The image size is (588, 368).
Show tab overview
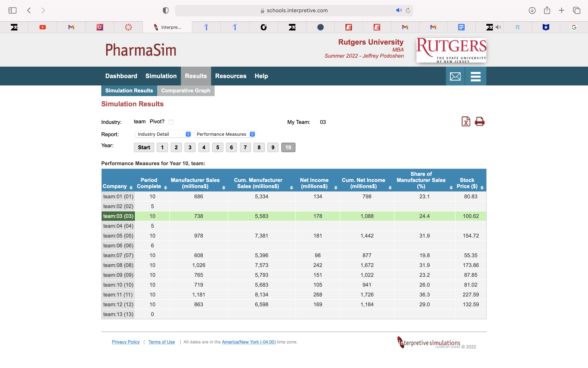[x=577, y=10]
